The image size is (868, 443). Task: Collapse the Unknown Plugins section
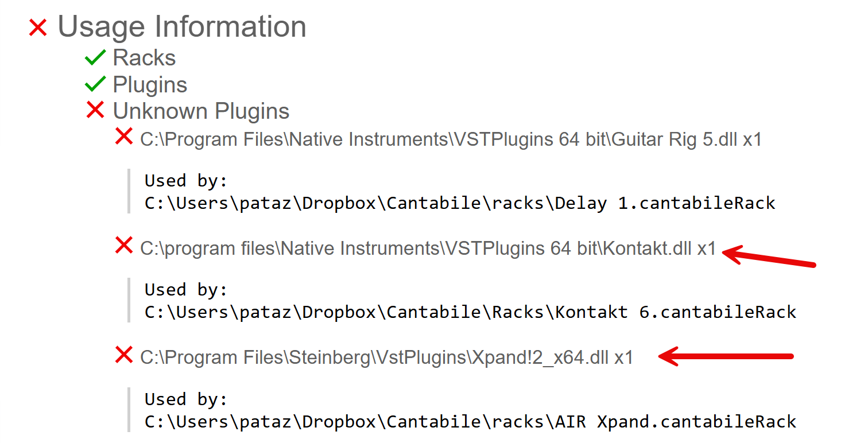click(201, 111)
